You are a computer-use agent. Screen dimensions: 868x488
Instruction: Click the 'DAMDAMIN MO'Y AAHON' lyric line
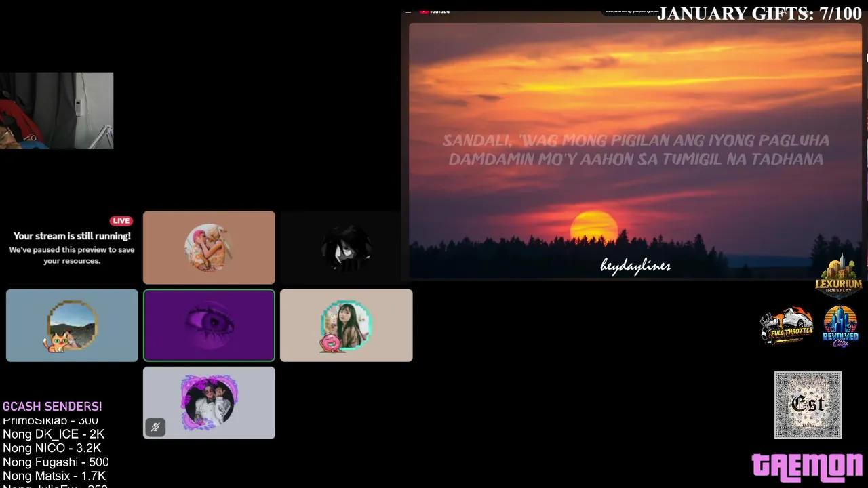636,159
